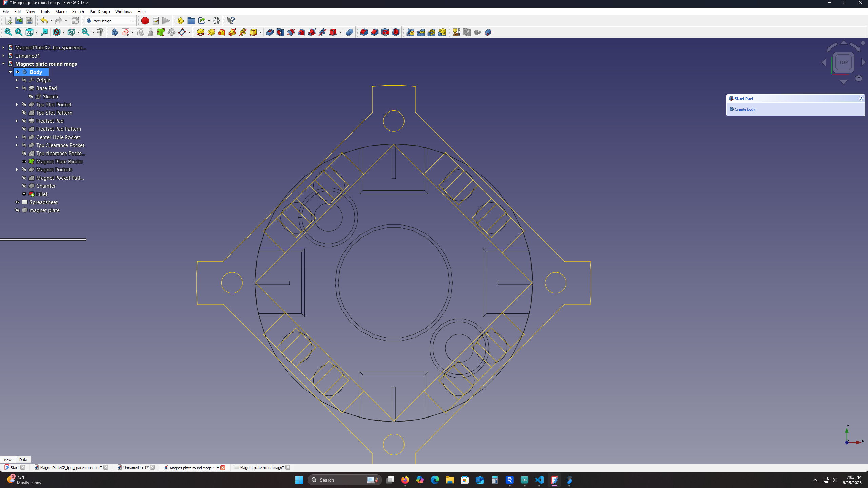
Task: Refresh the active document
Action: click(x=75, y=21)
